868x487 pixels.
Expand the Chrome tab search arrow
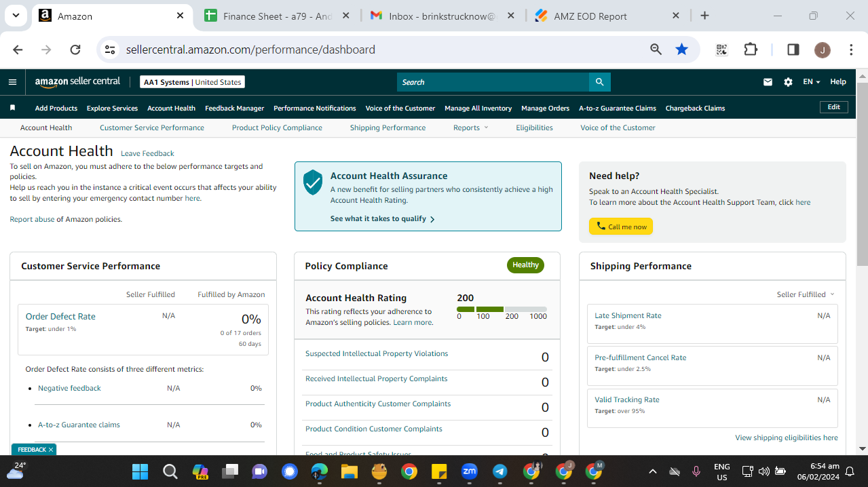coord(16,16)
